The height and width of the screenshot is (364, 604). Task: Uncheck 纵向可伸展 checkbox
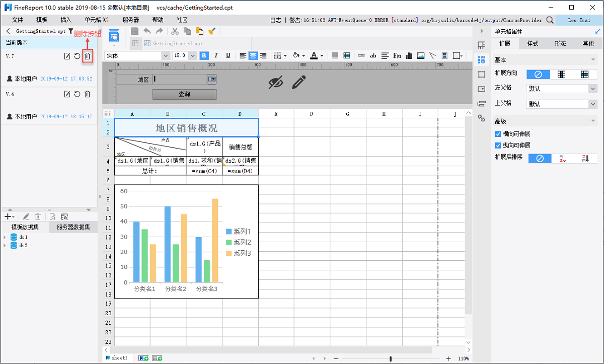click(498, 145)
